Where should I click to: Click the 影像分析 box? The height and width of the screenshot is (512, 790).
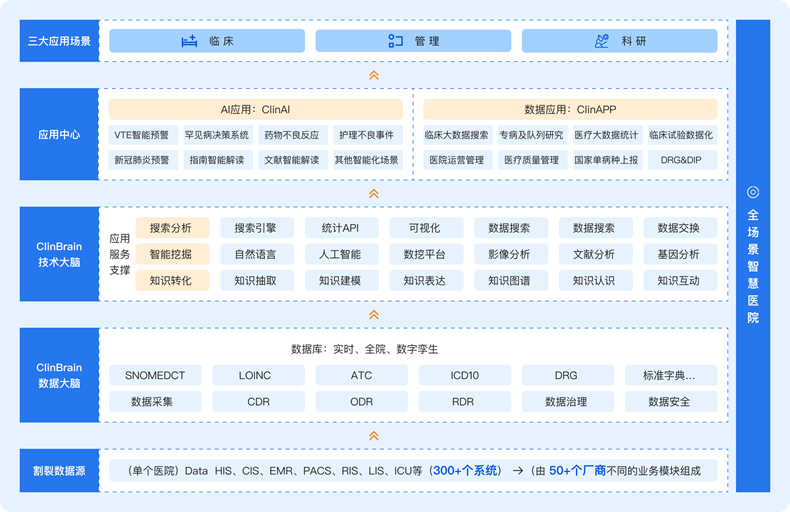(511, 254)
